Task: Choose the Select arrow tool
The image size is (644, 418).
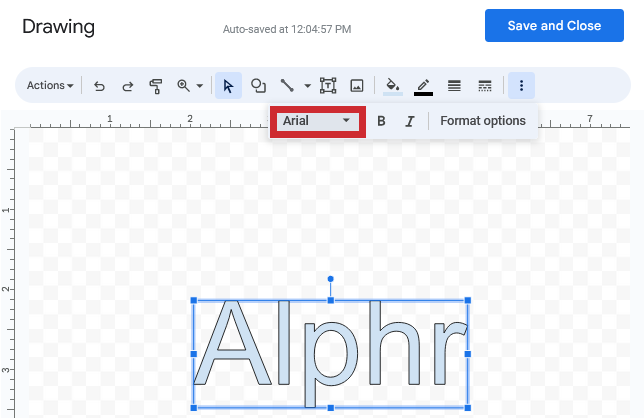Action: [x=228, y=85]
